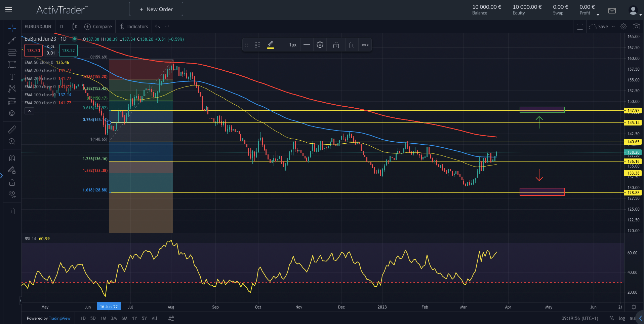Select the crosshair cursor tool

12,29
